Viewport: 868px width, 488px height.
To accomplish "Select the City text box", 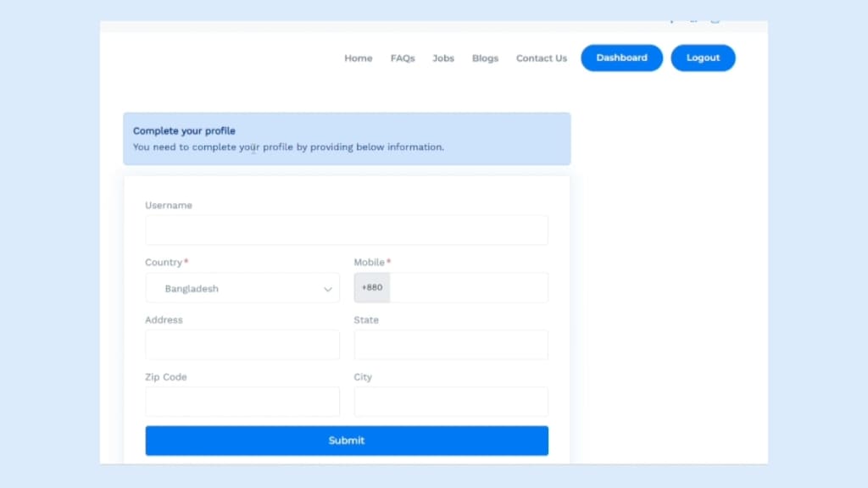I will tap(450, 402).
